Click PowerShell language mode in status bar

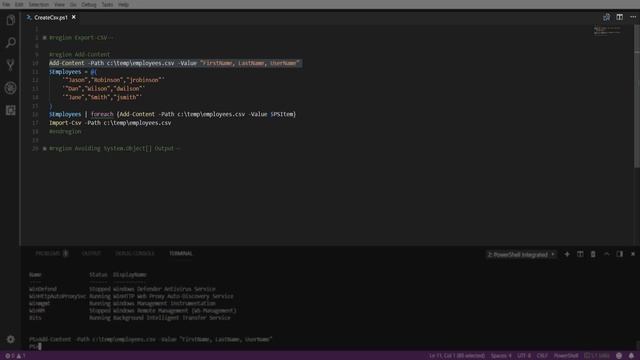(566, 356)
